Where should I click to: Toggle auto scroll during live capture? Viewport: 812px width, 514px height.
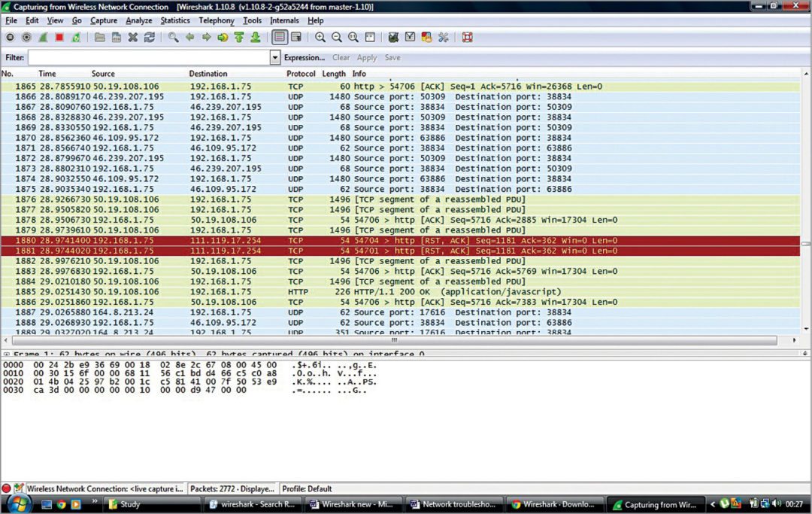point(296,37)
